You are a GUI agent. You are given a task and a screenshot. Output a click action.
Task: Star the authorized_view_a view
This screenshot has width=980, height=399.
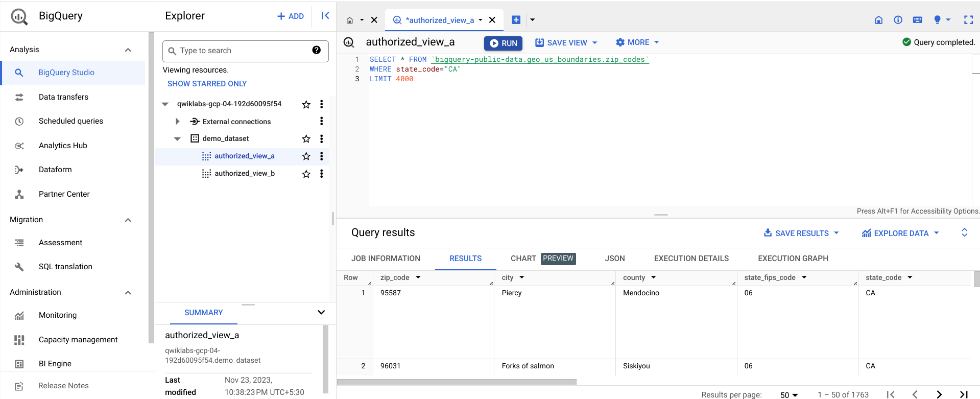[x=306, y=156]
